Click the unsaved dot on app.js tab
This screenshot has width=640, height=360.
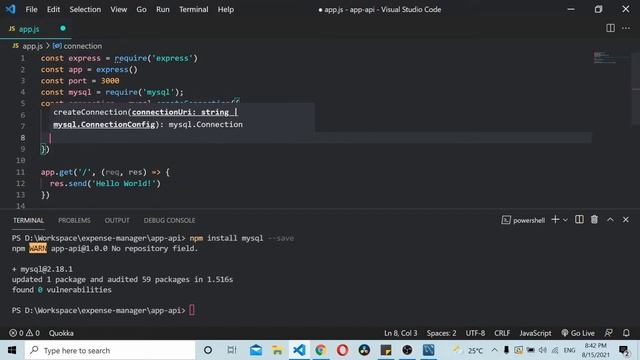(x=63, y=28)
